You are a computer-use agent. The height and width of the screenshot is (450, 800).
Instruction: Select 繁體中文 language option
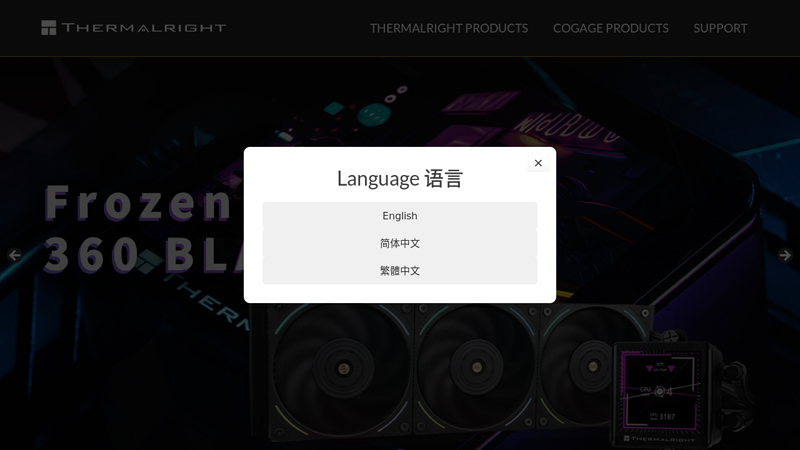click(399, 271)
